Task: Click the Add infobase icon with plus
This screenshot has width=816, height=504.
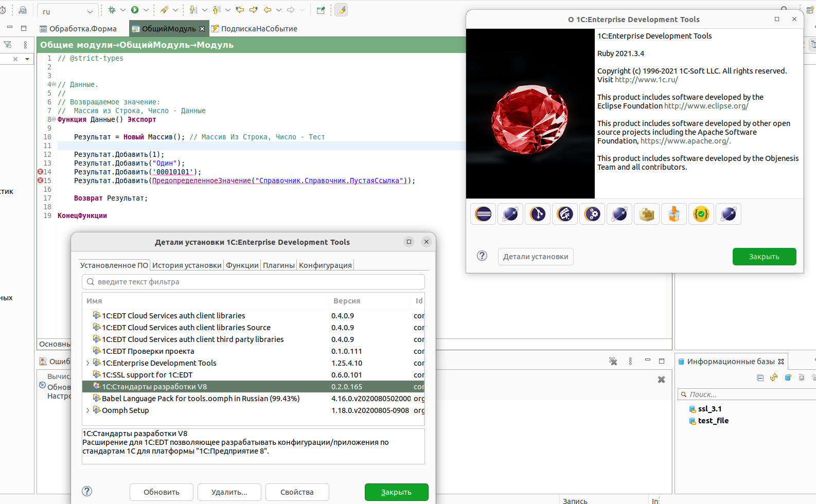Action: point(788,377)
